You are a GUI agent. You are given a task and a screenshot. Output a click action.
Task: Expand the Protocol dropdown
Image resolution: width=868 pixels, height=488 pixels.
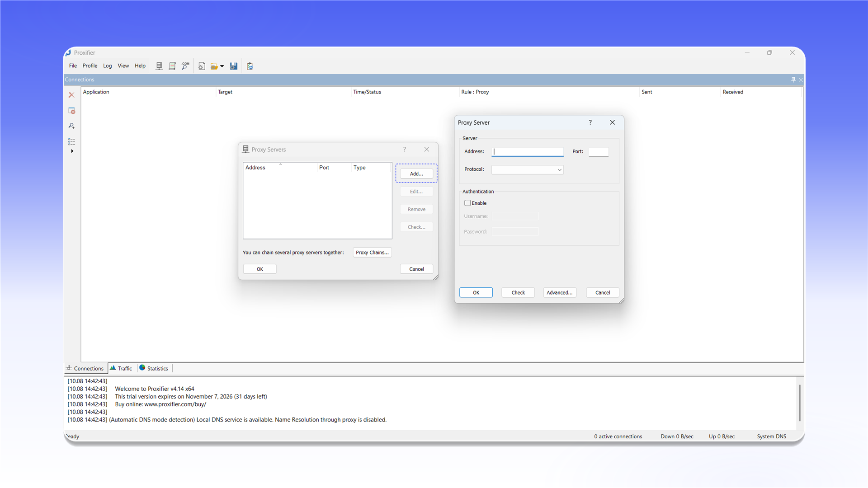coord(528,170)
